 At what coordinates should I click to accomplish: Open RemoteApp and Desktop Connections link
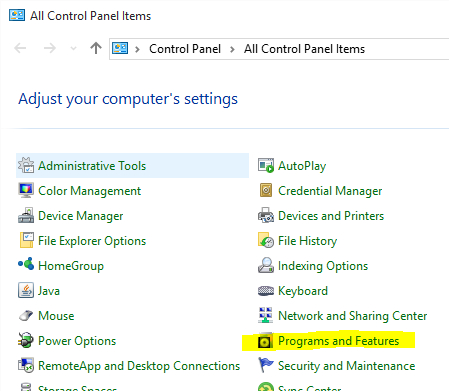point(139,366)
